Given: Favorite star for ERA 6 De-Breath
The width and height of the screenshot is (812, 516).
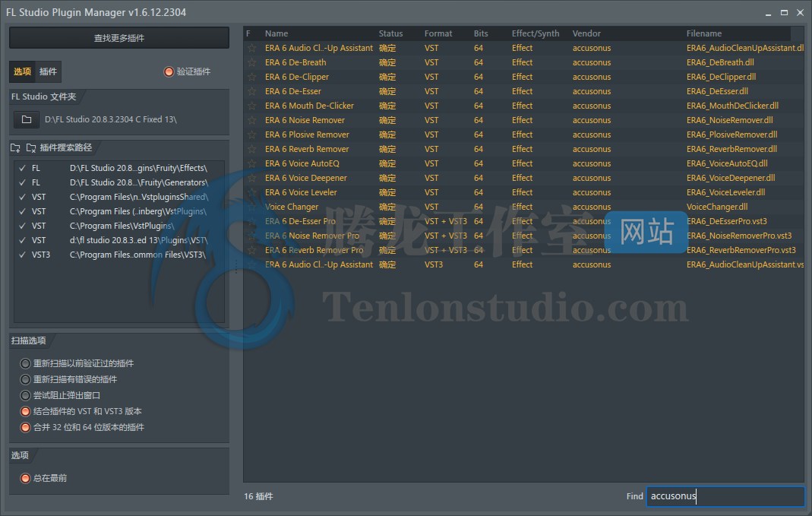Looking at the screenshot, I should [251, 62].
